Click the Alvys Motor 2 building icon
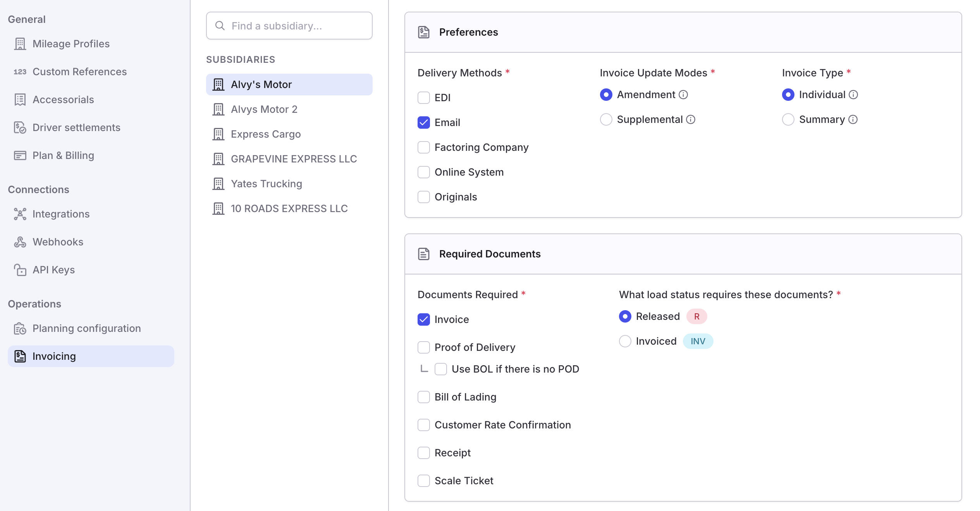 tap(218, 109)
